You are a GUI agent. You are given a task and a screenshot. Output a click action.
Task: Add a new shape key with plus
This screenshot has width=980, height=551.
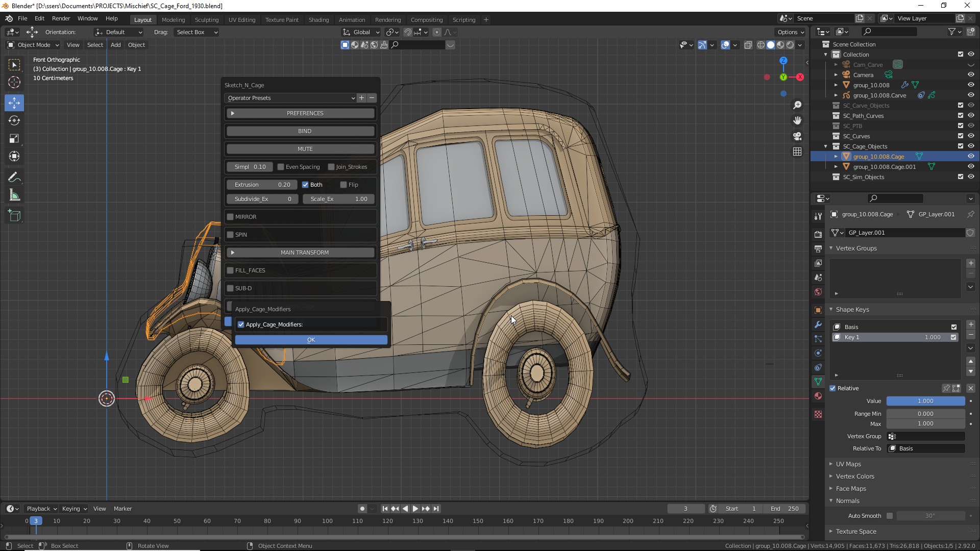(x=971, y=324)
